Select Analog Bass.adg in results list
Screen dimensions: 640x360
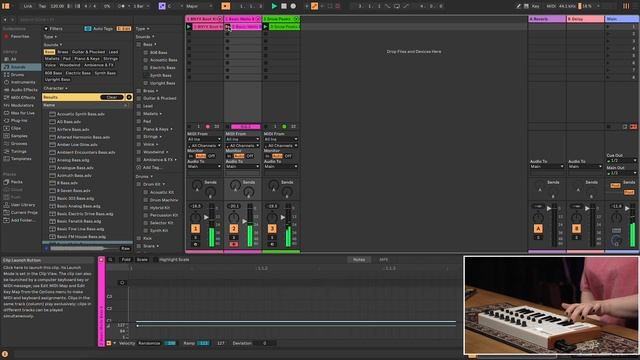[x=73, y=160]
